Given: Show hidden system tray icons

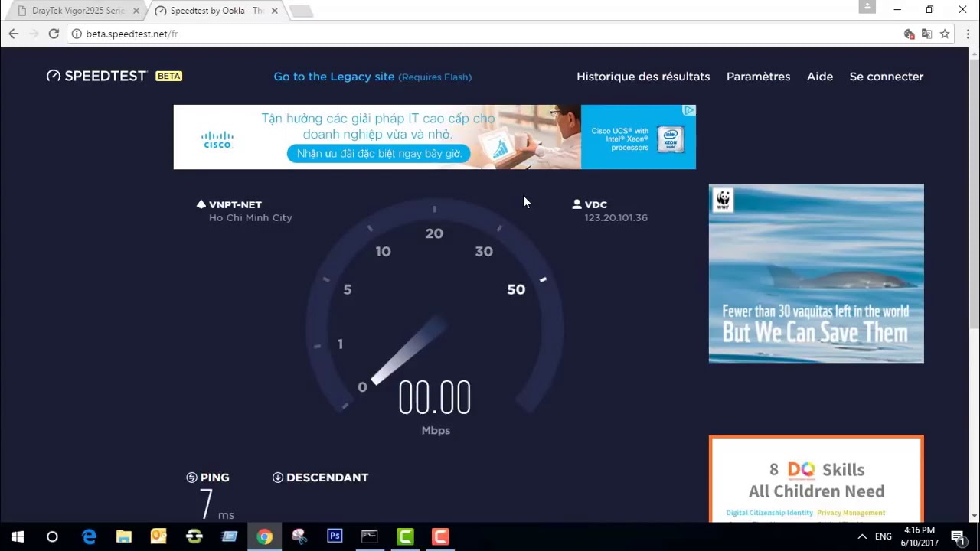Looking at the screenshot, I should coord(862,536).
